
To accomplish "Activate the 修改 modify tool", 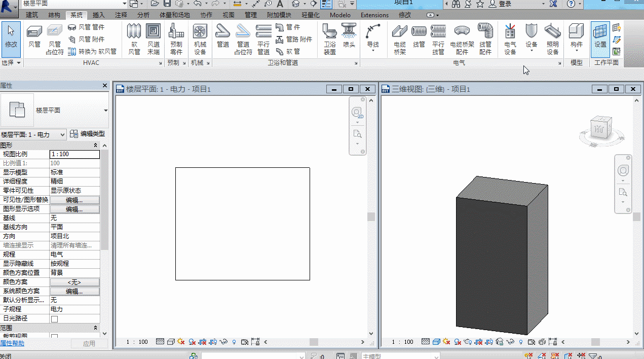I will pyautogui.click(x=11, y=39).
